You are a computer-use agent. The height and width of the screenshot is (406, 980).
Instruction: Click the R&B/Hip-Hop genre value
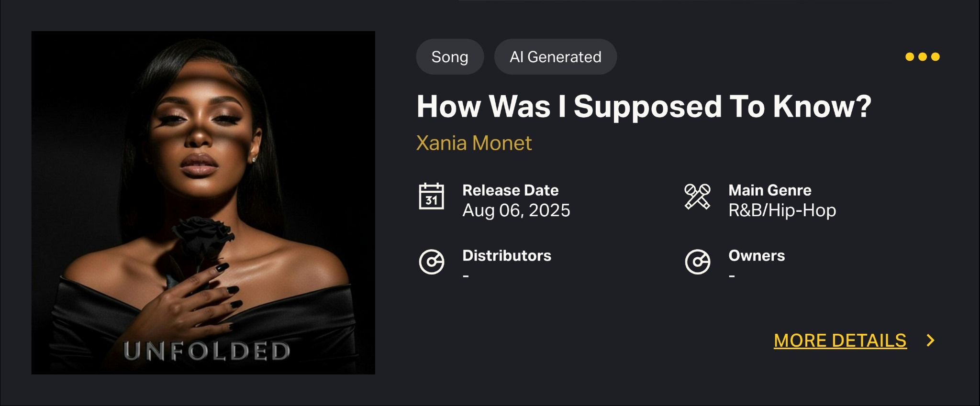tap(782, 210)
